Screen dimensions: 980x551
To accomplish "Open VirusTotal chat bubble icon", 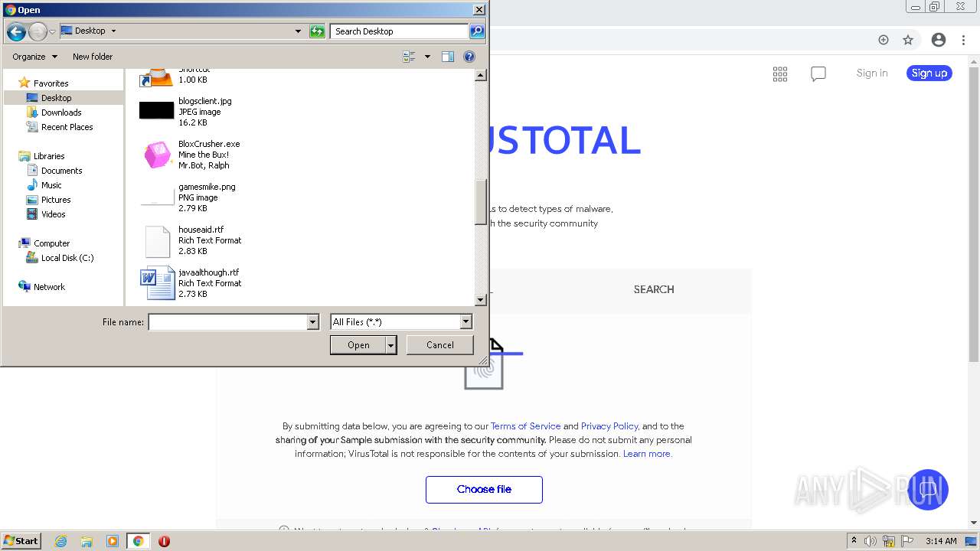I will pyautogui.click(x=818, y=73).
